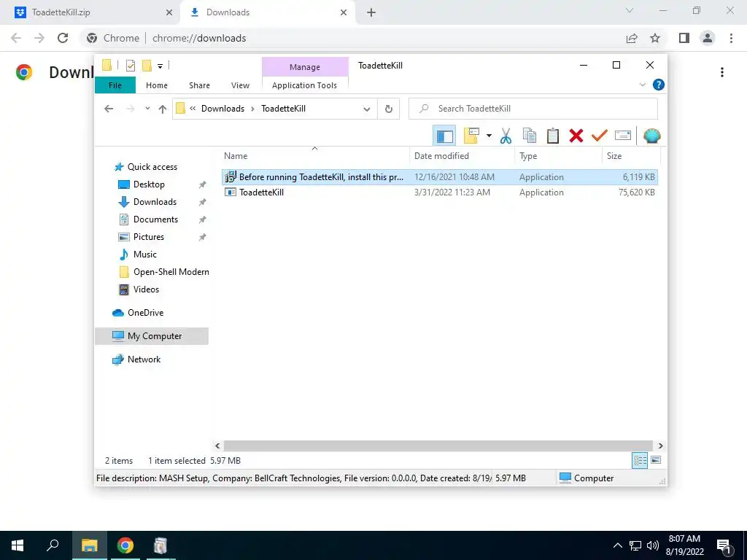The image size is (747, 560).
Task: Sort files by Size column header
Action: point(631,156)
